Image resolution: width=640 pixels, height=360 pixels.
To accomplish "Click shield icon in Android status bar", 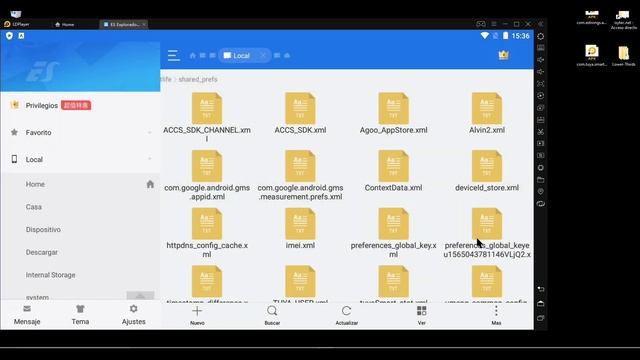I will (x=9, y=36).
